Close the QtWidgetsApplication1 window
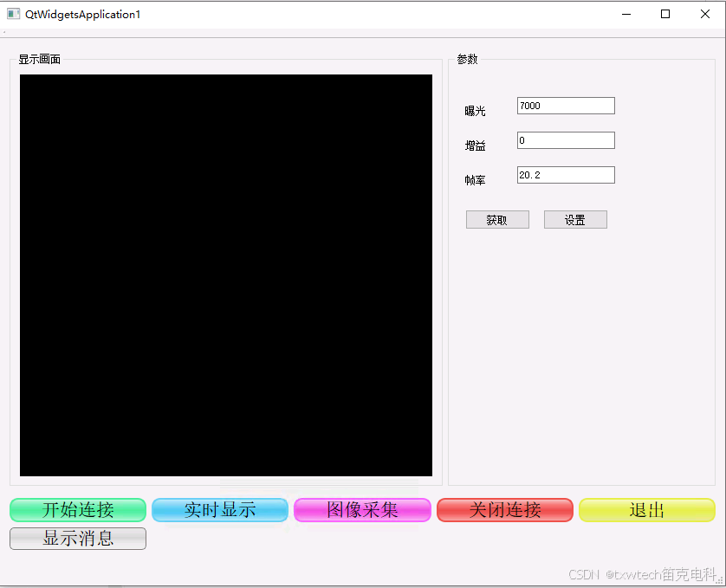Image resolution: width=726 pixels, height=588 pixels. click(x=704, y=15)
